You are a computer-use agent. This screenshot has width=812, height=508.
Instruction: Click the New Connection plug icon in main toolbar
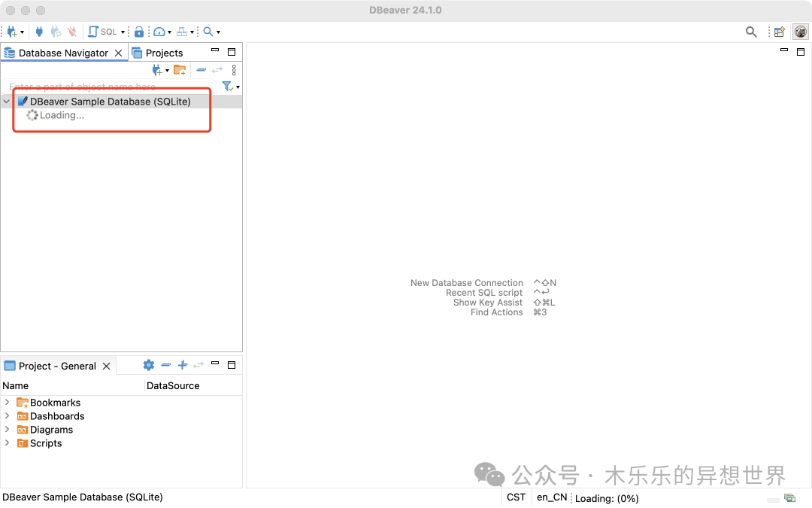(x=11, y=32)
